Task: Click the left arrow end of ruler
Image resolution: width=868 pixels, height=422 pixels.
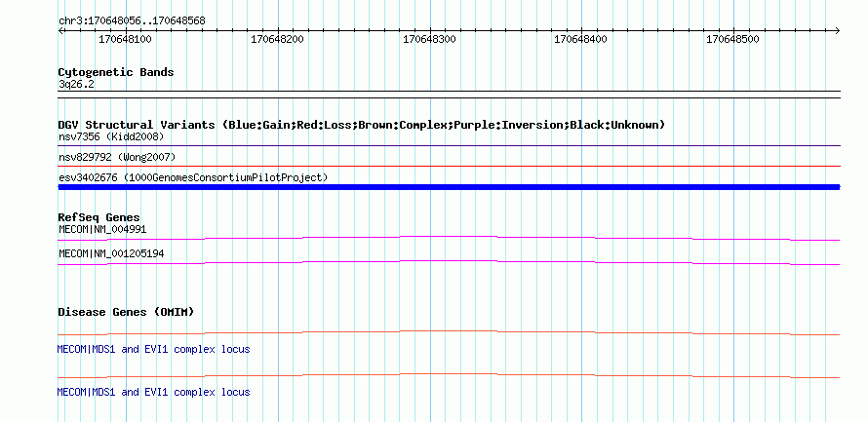Action: [60, 31]
